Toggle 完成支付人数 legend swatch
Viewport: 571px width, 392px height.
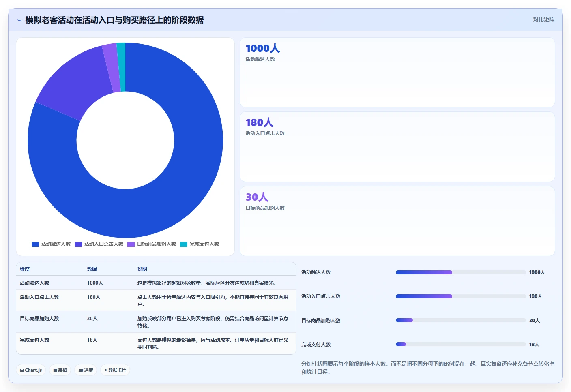[x=184, y=244]
